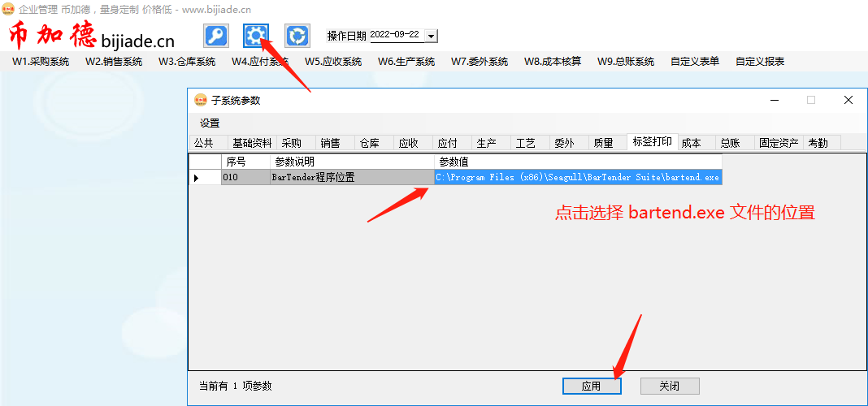Open the W4.应付系统 menu

[259, 62]
